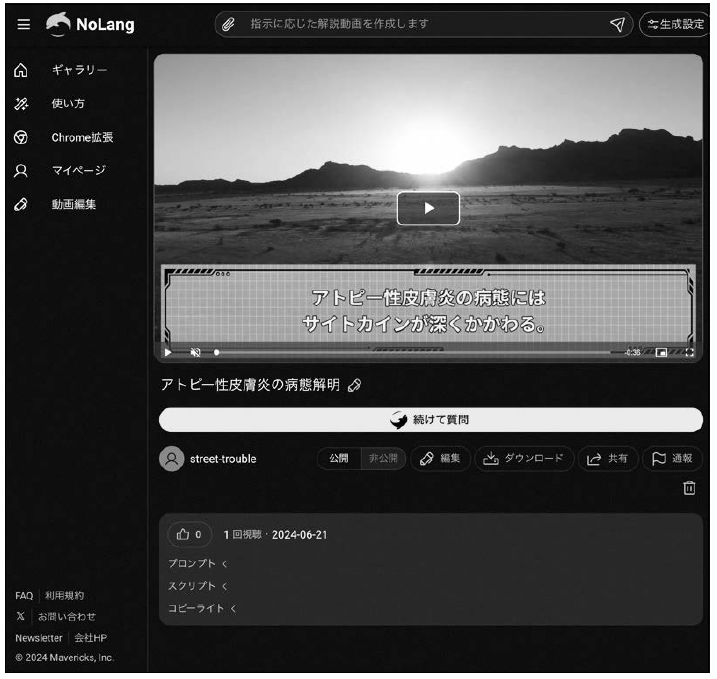Click the 続けて質問 button

[430, 419]
